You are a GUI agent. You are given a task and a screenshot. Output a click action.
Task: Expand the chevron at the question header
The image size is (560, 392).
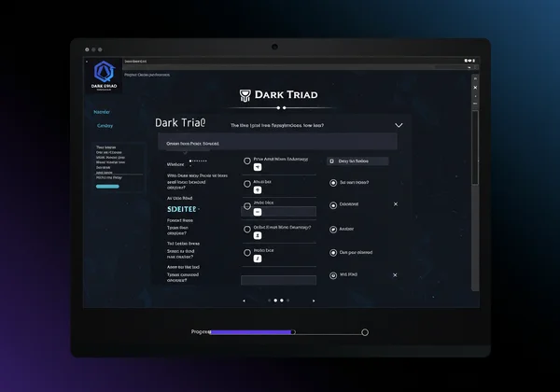tap(399, 125)
